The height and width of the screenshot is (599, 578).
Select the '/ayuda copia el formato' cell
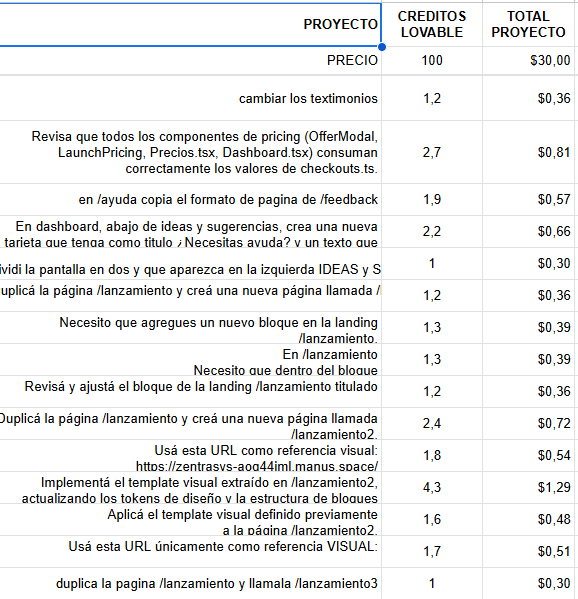(x=190, y=199)
